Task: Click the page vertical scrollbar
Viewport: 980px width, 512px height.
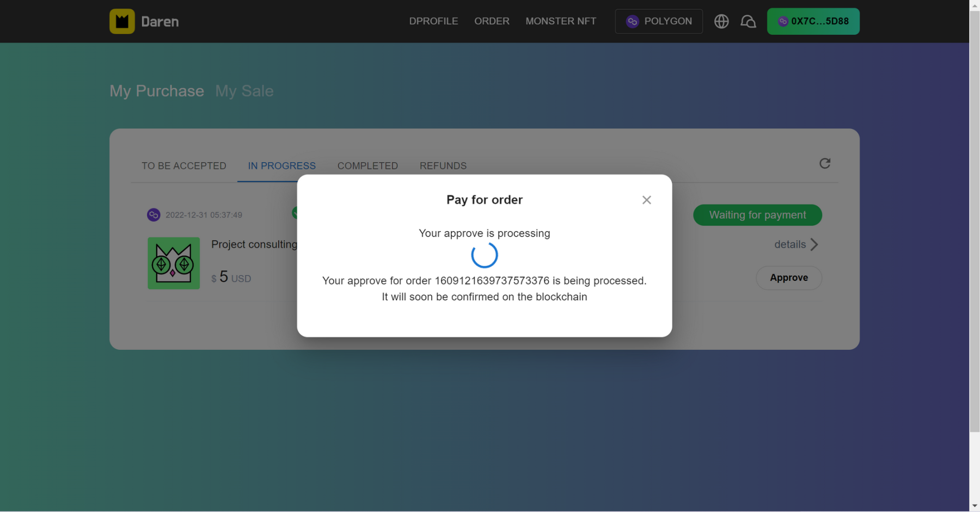Action: 975,218
